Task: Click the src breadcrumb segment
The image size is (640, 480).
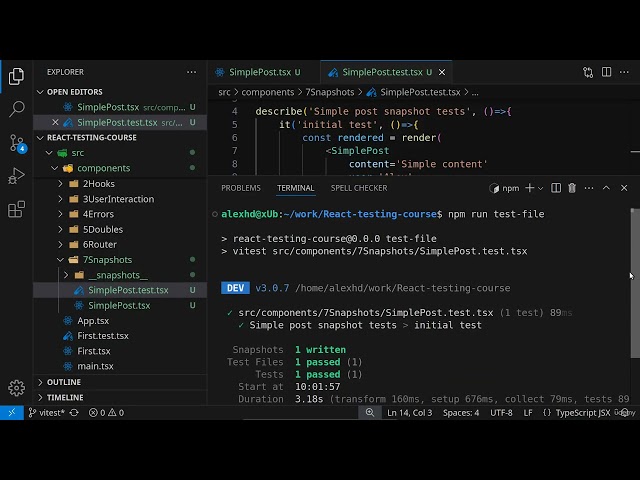Action: click(224, 92)
